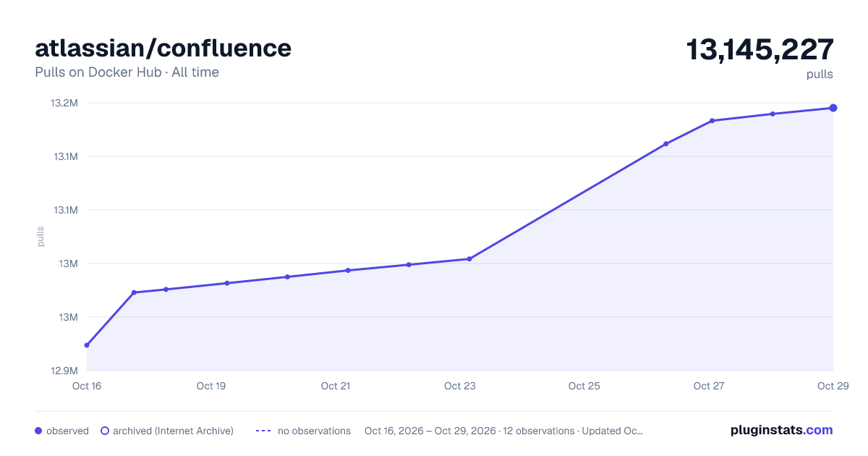Click the pluginstats.com link
Image resolution: width=868 pixels, height=456 pixels.
point(781,430)
